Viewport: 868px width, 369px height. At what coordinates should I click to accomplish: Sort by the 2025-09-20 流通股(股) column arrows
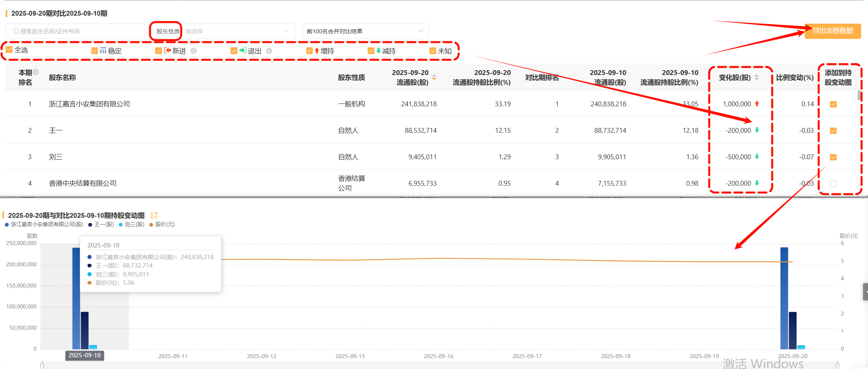click(434, 77)
